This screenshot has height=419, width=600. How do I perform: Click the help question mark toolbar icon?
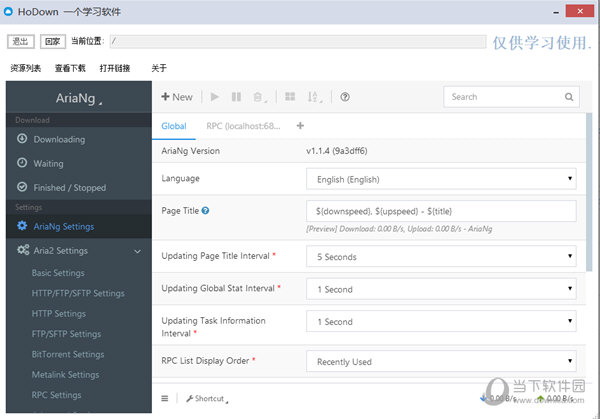pyautogui.click(x=345, y=97)
